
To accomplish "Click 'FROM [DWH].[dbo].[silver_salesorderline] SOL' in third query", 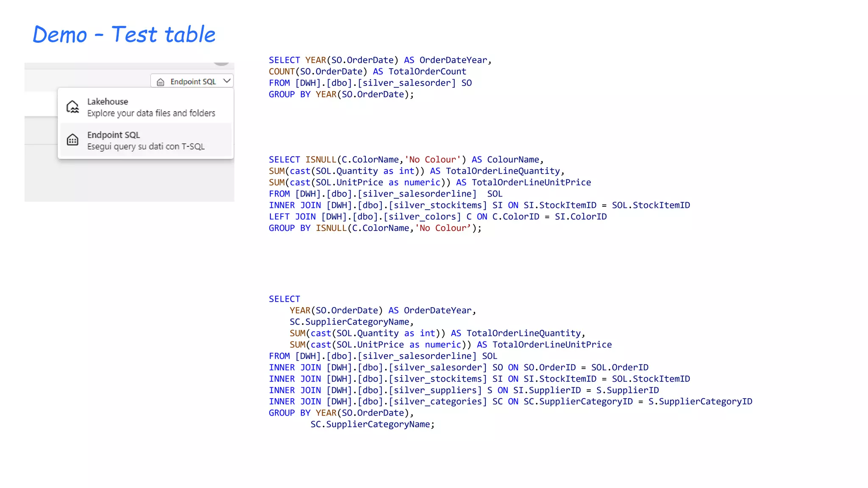I will tap(383, 356).
